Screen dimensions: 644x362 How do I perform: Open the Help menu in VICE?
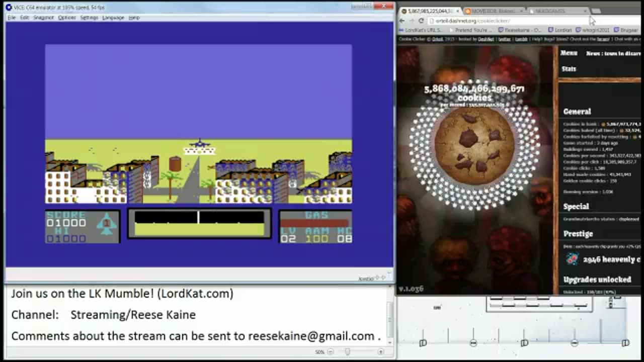click(134, 18)
